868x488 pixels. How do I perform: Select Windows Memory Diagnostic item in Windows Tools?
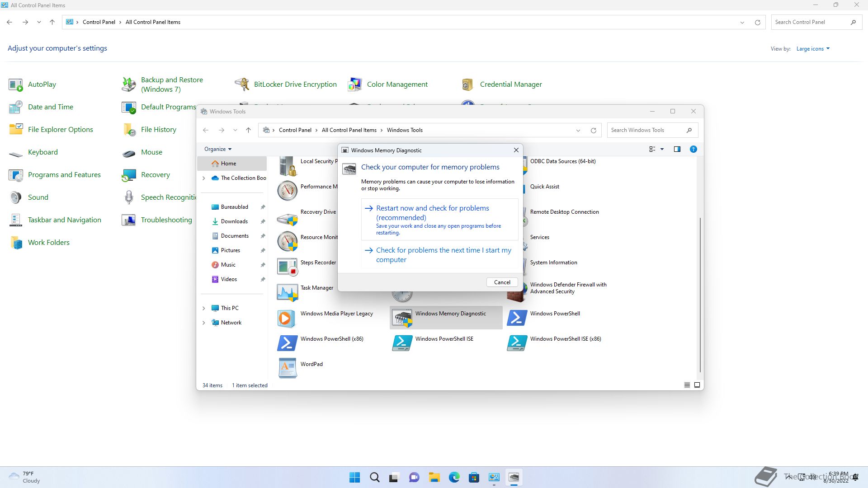click(x=446, y=318)
